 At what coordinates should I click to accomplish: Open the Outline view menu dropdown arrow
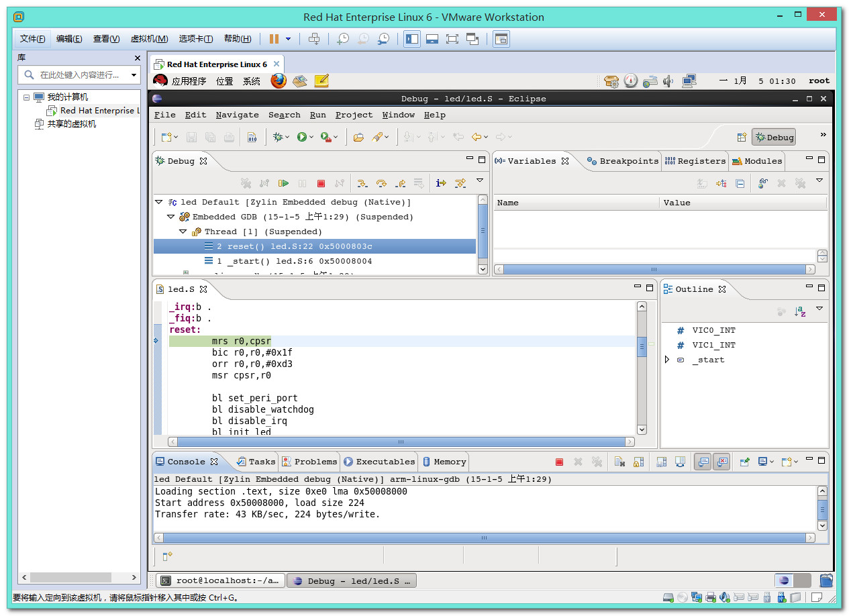click(x=819, y=309)
